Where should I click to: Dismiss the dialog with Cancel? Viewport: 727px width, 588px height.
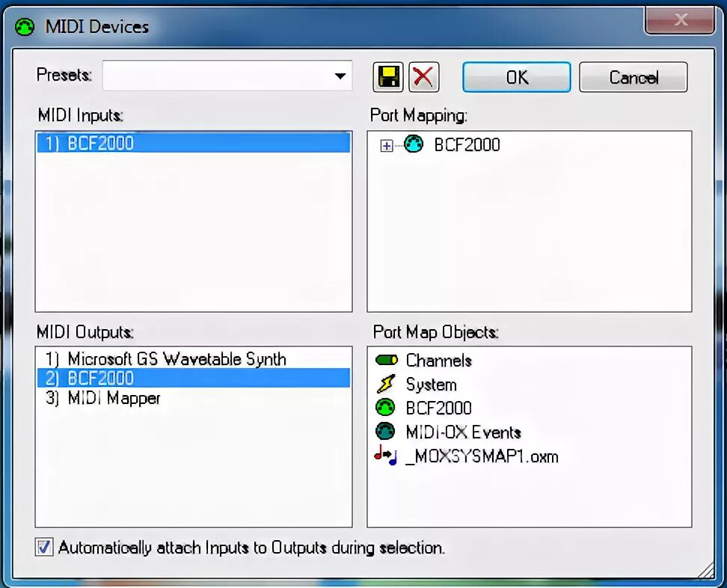point(633,77)
